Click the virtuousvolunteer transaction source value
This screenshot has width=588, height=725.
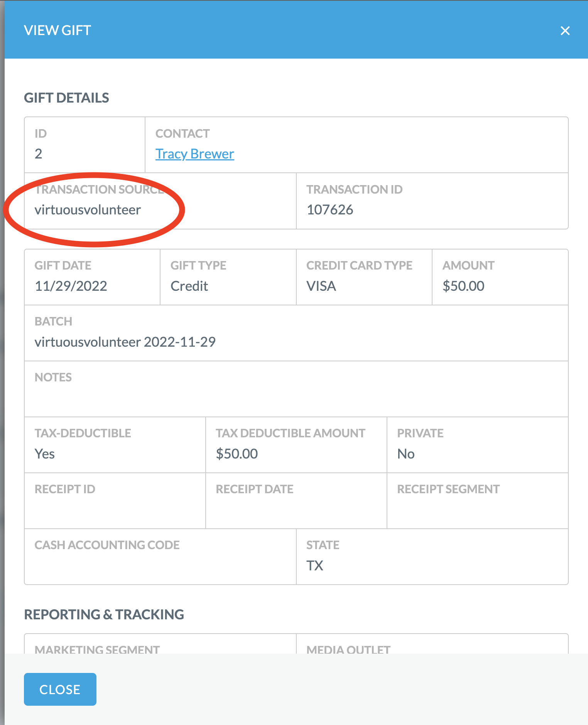(x=88, y=210)
